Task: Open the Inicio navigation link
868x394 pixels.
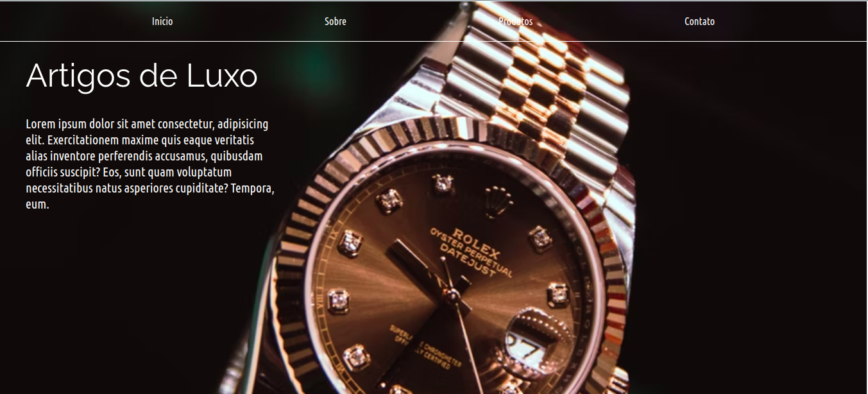Action: pos(162,21)
